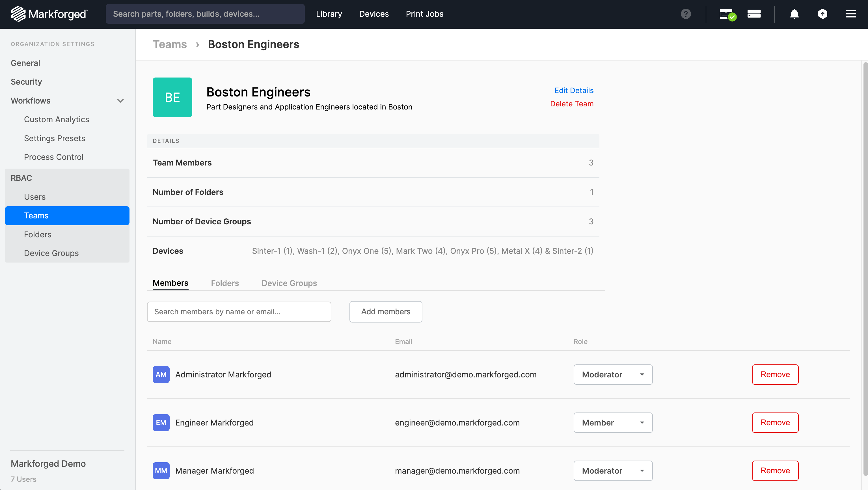Image resolution: width=868 pixels, height=490 pixels.
Task: Click the AM user avatar
Action: [x=161, y=374]
